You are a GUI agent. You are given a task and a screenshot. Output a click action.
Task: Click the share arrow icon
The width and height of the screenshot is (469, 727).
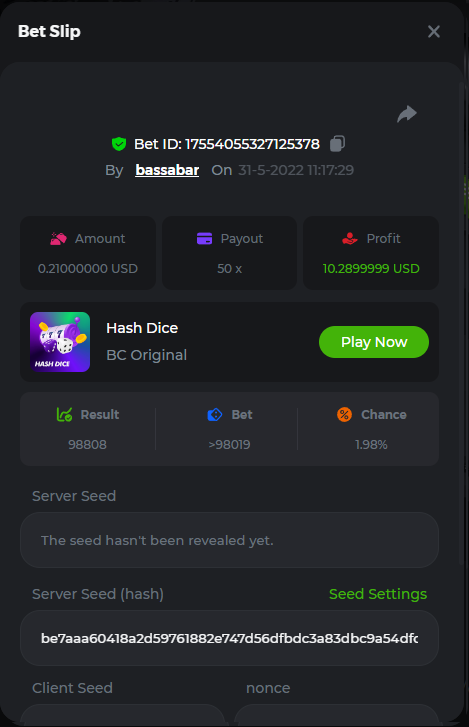pyautogui.click(x=407, y=114)
